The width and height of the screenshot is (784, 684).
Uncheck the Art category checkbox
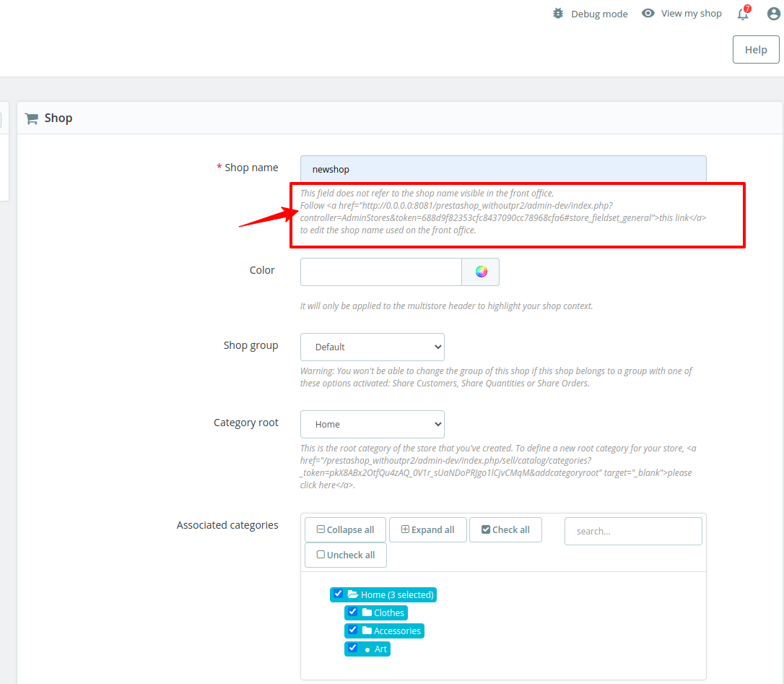point(352,648)
